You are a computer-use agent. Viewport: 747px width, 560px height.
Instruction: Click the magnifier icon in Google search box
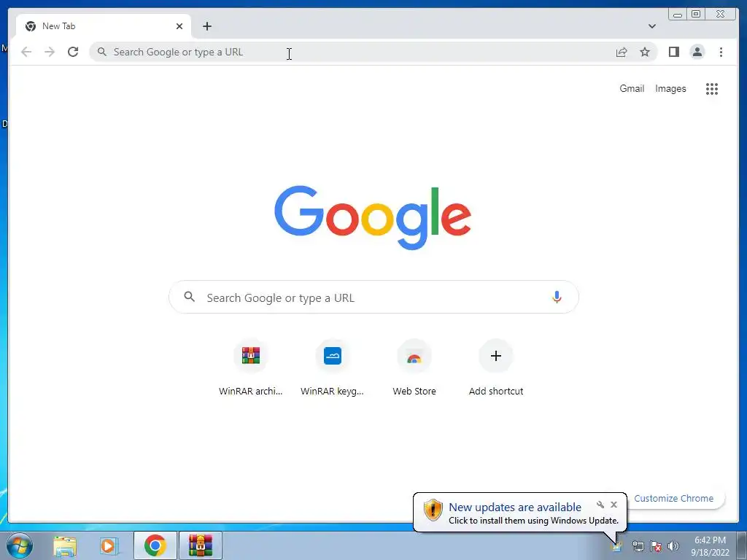point(189,297)
